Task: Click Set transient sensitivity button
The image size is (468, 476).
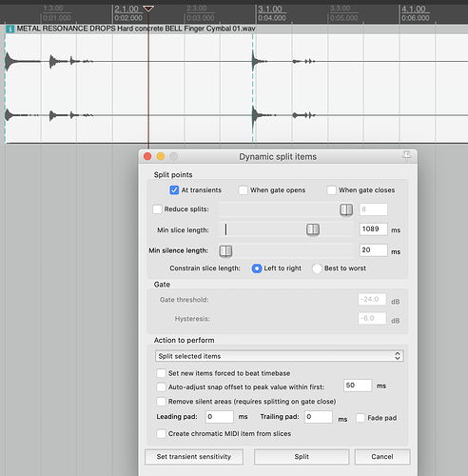Action: click(194, 457)
